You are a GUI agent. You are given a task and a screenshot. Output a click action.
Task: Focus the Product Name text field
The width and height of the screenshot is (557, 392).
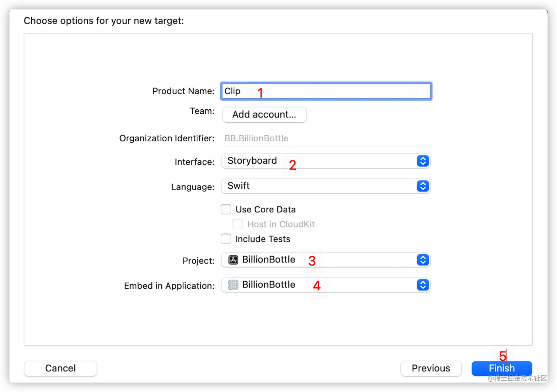click(x=326, y=91)
